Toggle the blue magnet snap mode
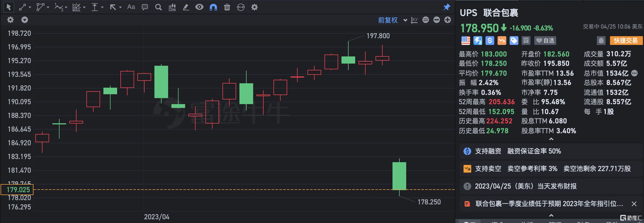This screenshot has width=644, height=223. [x=213, y=7]
